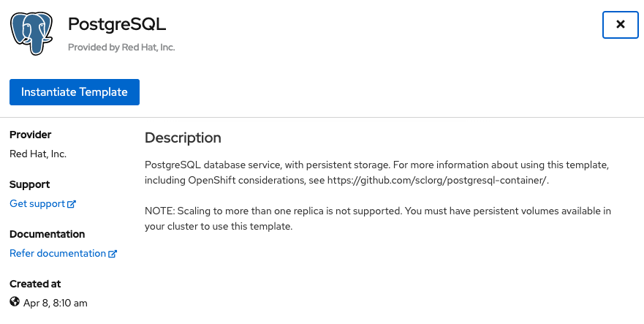Click the external-link icon beside Get support

tap(72, 204)
